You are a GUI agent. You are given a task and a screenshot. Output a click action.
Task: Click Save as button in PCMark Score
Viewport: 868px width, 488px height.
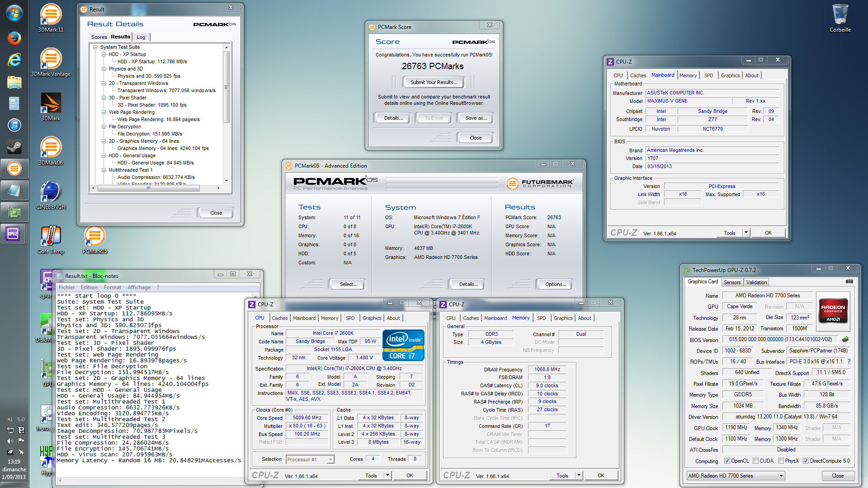pos(476,118)
